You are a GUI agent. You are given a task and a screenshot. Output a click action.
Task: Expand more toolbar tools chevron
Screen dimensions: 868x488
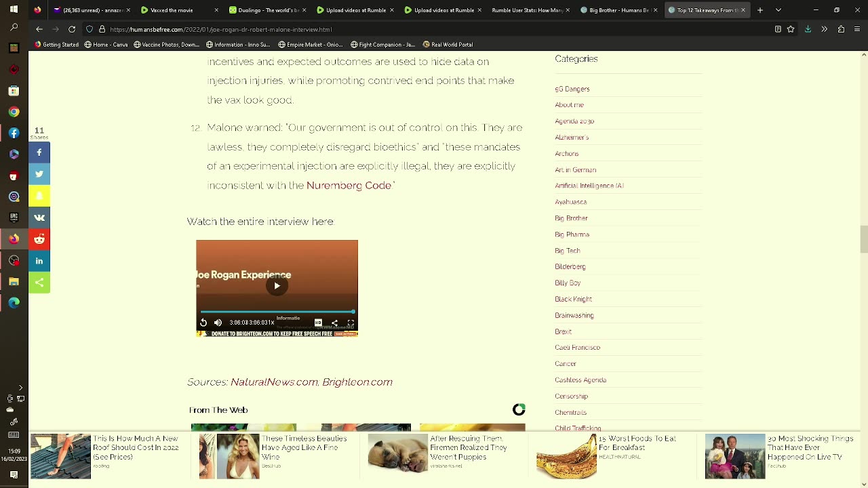point(824,29)
